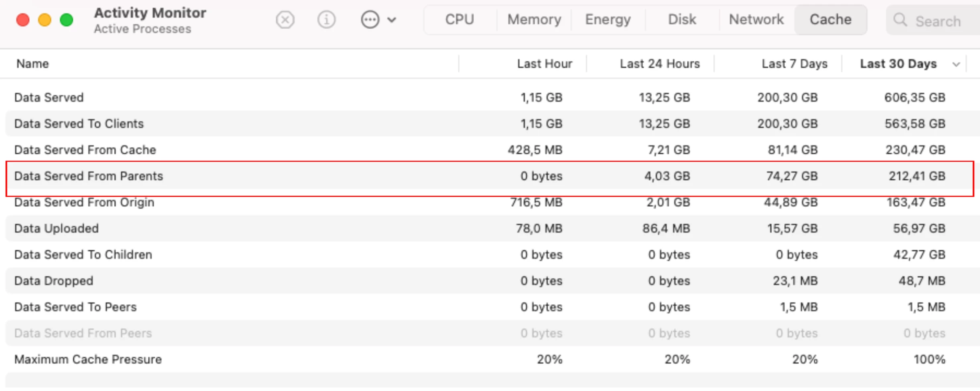Sort by Last 7 Days column
The image size is (980, 391).
tap(794, 64)
